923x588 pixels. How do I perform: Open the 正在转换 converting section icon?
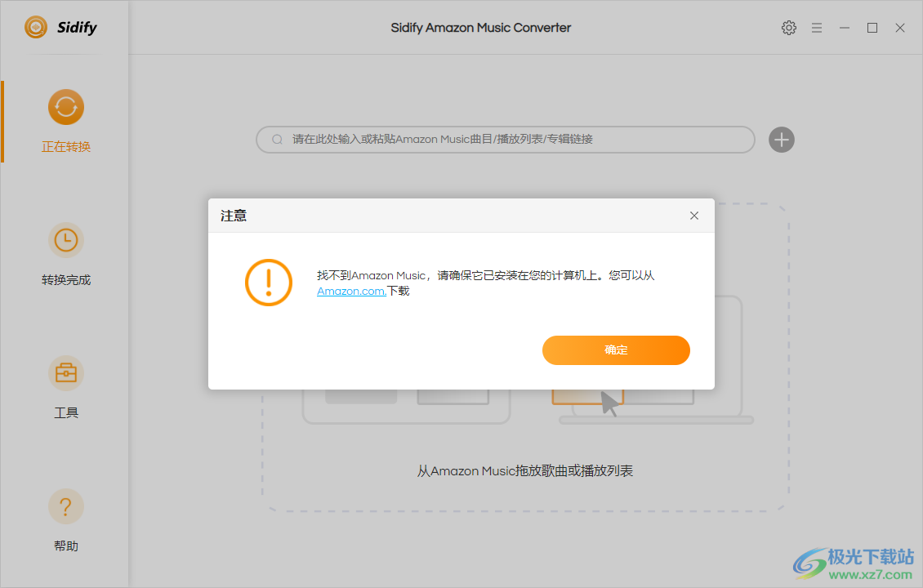click(x=66, y=107)
